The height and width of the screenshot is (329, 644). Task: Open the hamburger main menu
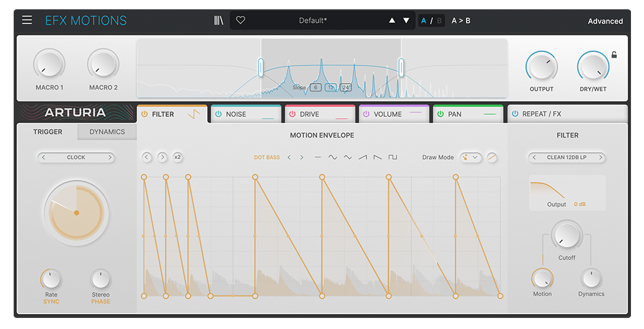pos(27,20)
